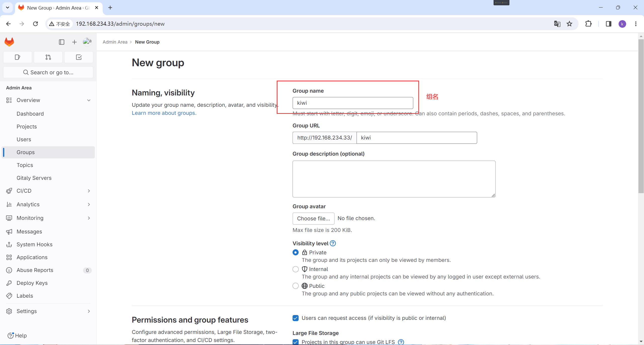Select the Public visibility radio button
This screenshot has height=345, width=644.
[296, 286]
